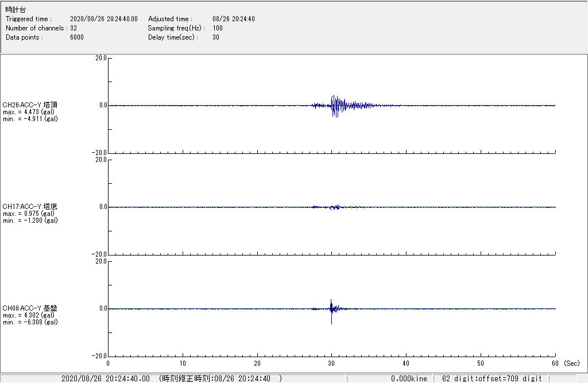The height and width of the screenshot is (383, 588).
Task: Click the Adjusted time value 08/26 20:24:40
Action: coord(234,19)
